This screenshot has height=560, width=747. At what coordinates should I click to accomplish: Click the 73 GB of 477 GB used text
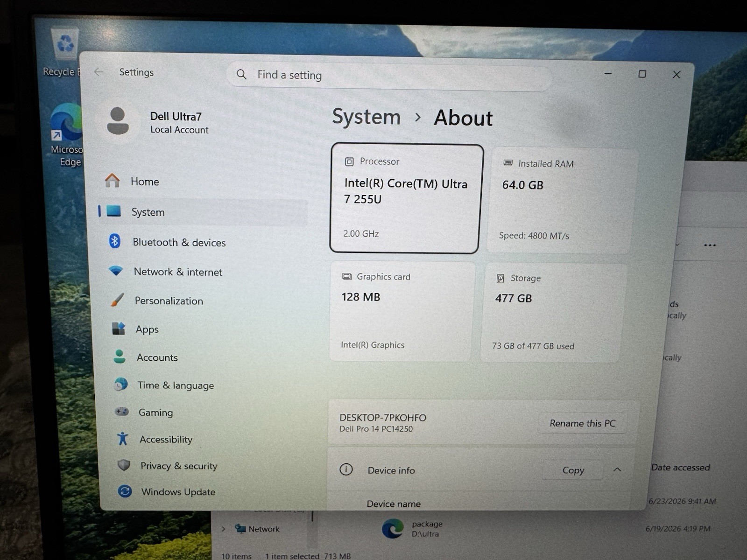(x=533, y=346)
